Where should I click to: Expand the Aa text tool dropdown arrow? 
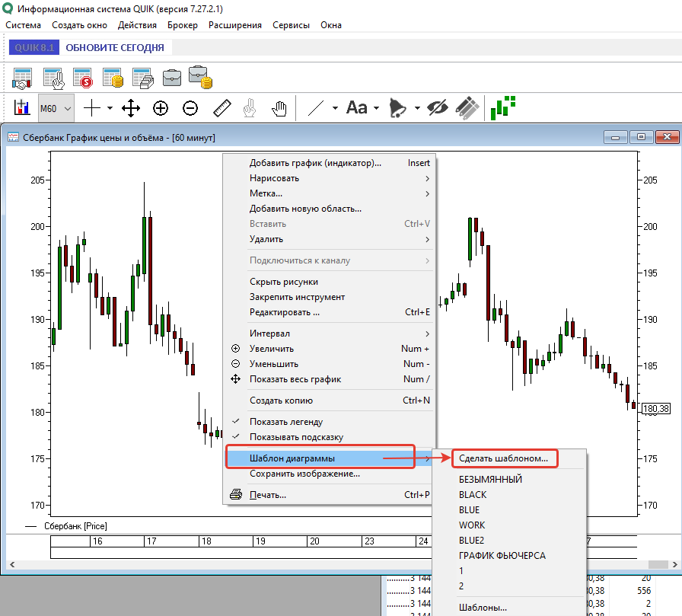click(376, 108)
